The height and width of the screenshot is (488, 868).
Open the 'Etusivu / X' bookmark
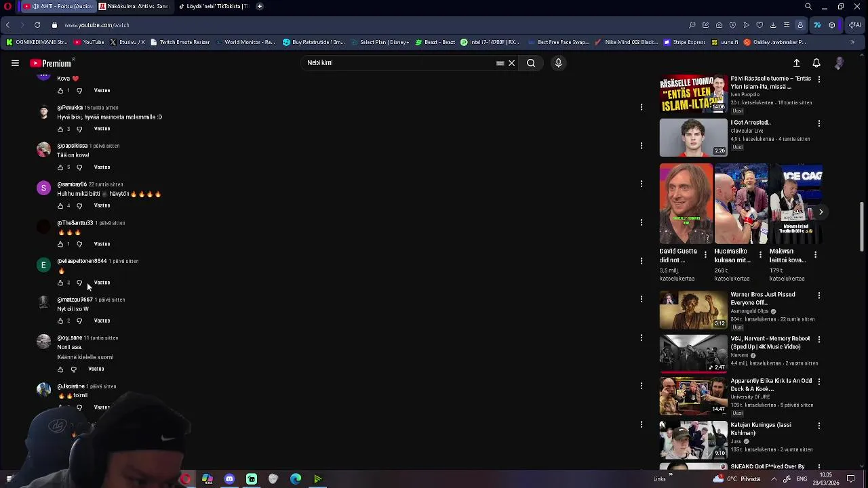pyautogui.click(x=127, y=42)
